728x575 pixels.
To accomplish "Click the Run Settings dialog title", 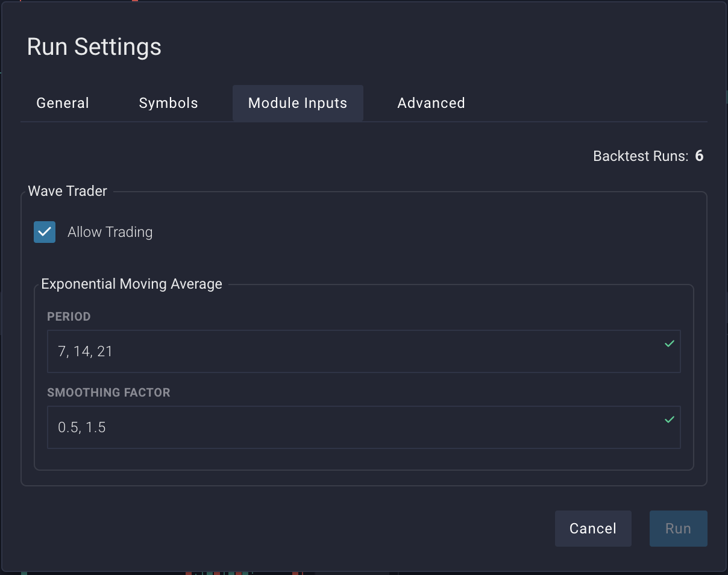I will 94,47.
